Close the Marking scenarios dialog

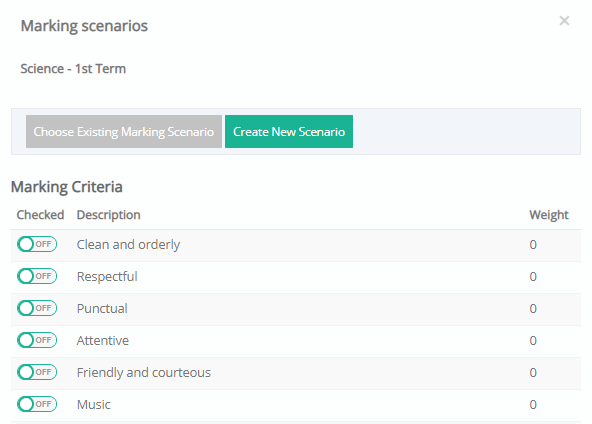tap(564, 21)
